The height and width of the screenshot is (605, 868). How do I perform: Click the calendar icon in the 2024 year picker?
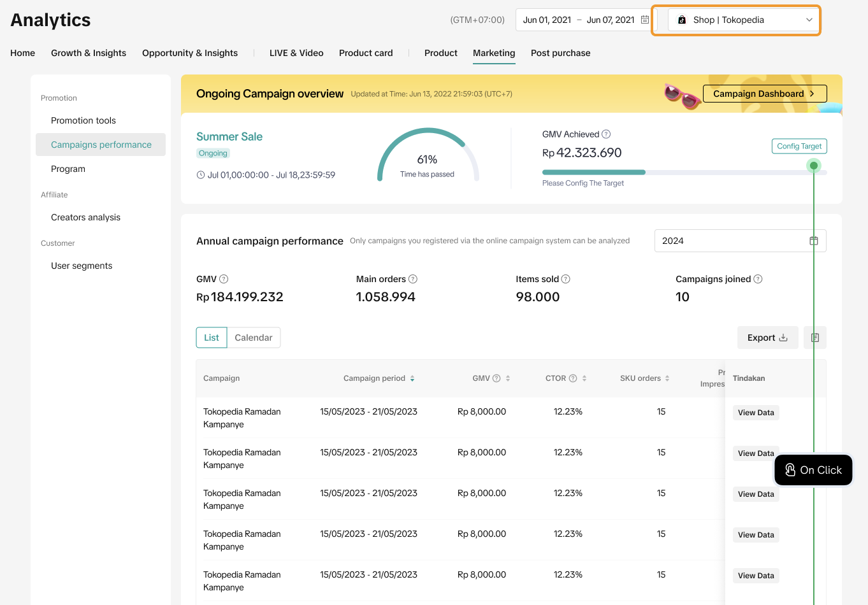coord(814,241)
